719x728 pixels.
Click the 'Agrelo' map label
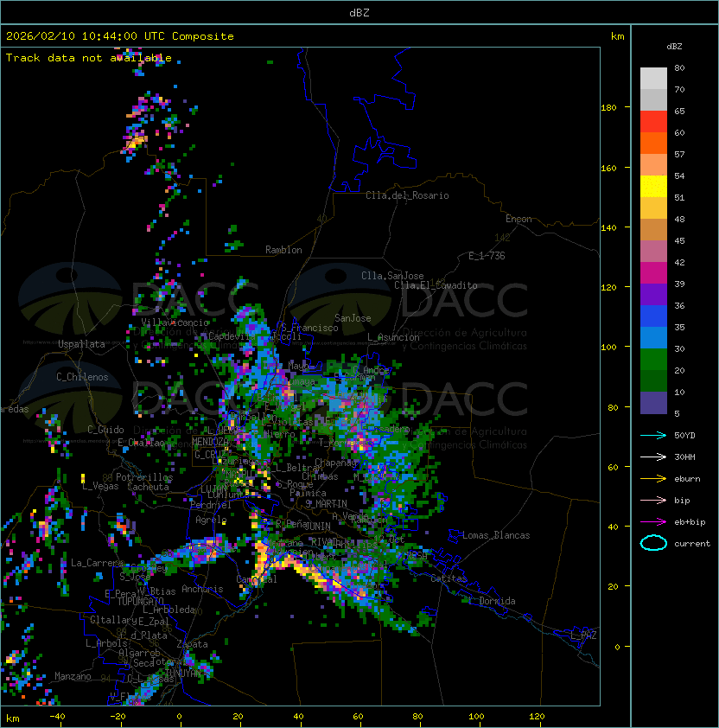pyautogui.click(x=211, y=520)
